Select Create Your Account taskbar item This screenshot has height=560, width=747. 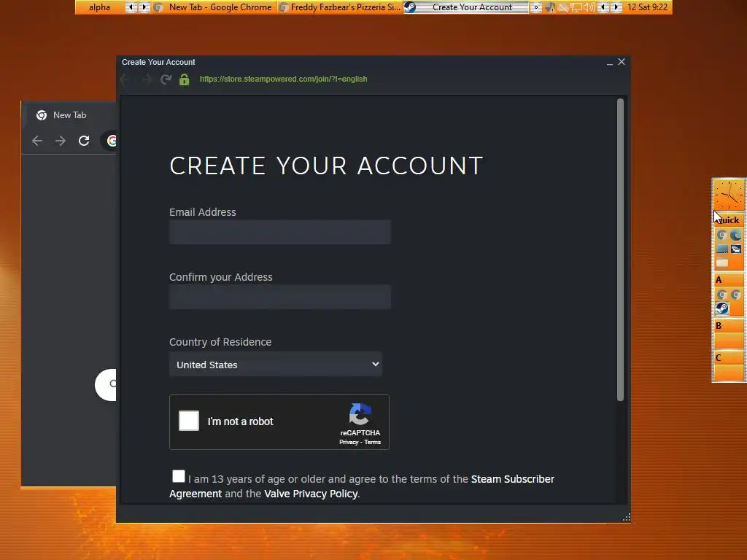coord(466,7)
